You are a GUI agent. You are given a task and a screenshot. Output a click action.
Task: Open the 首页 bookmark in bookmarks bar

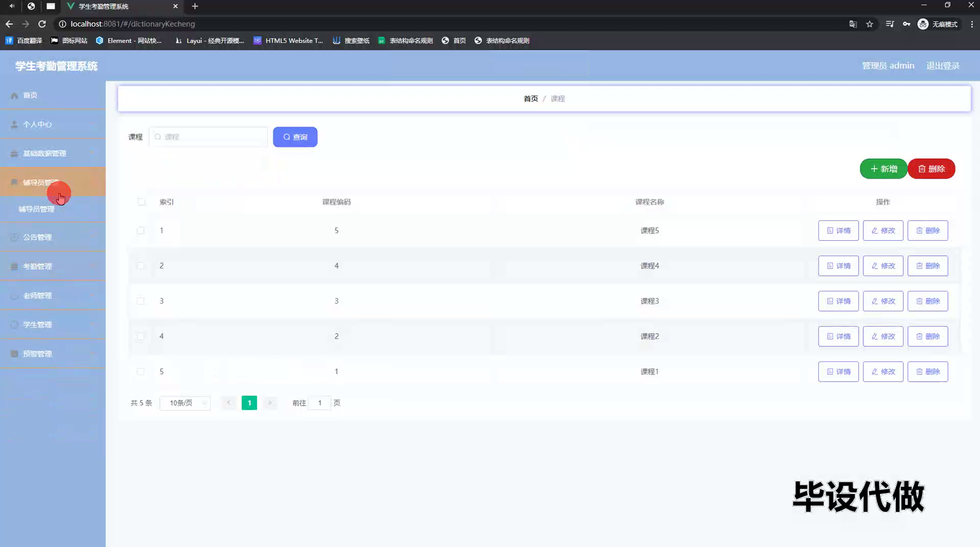click(x=454, y=41)
